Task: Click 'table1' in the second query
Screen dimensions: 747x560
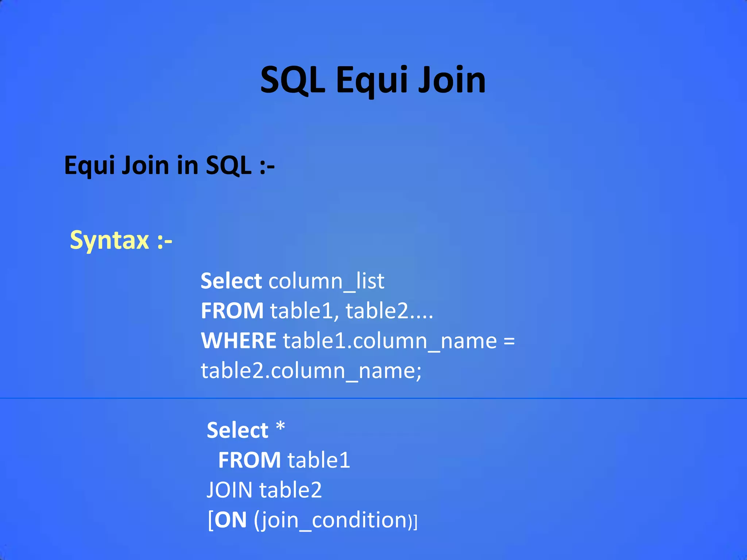Action: point(318,460)
